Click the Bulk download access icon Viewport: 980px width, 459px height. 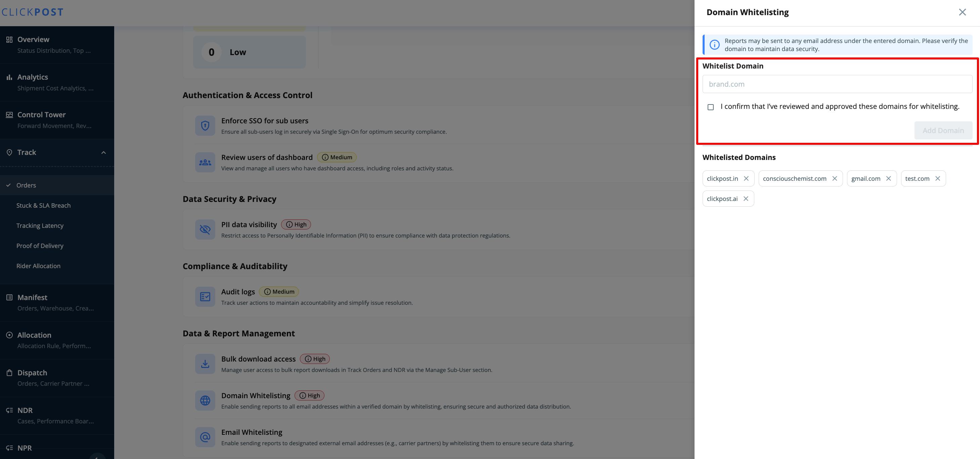pos(205,364)
